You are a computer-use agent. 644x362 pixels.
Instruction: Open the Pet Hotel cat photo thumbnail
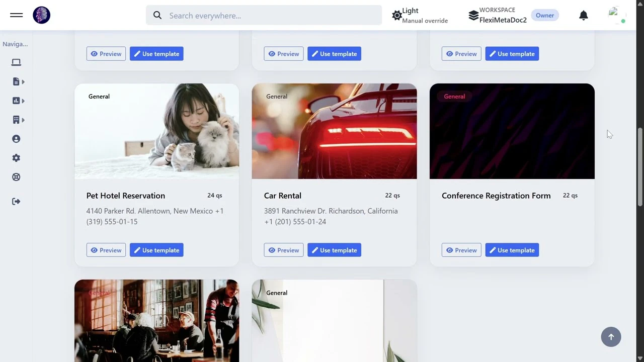[156, 131]
